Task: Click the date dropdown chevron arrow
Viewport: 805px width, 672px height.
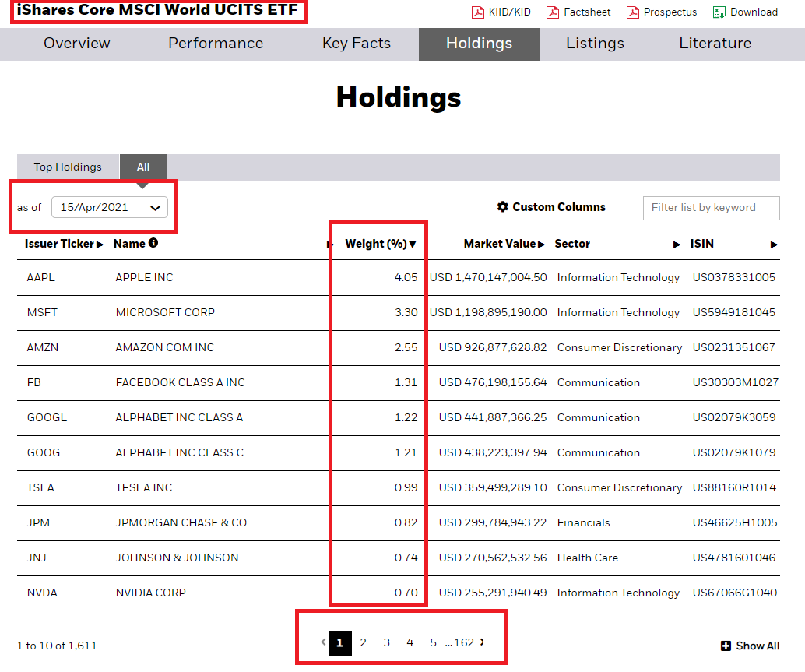Action: coord(155,208)
